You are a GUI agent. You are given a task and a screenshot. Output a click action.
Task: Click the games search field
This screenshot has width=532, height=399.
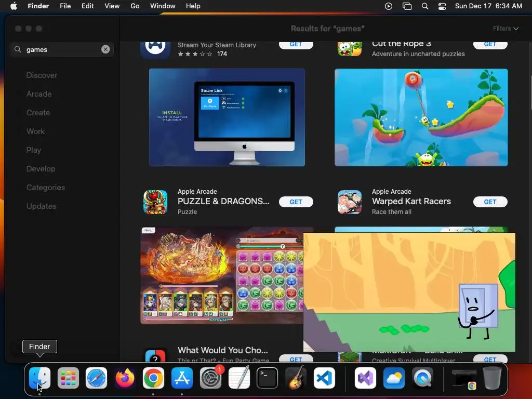(63, 49)
